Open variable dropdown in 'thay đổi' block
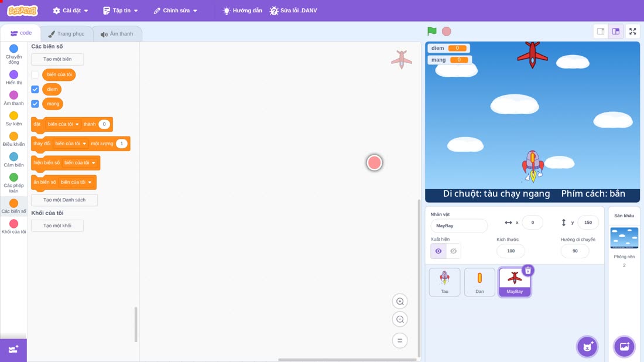Viewport: 644px width, 362px height. (x=70, y=144)
